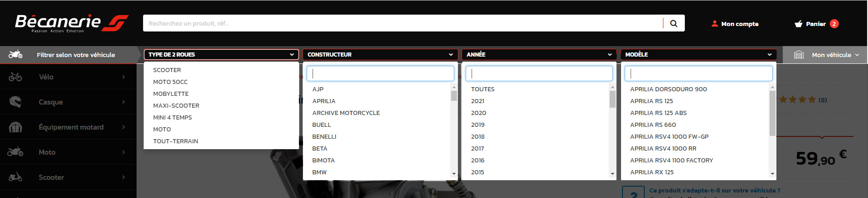Expand the Scooter category chevron

click(x=123, y=177)
